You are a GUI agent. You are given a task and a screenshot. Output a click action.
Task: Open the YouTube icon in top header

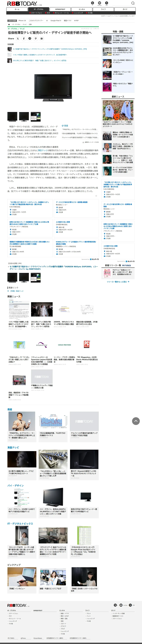pyautogui.click(x=100, y=3)
